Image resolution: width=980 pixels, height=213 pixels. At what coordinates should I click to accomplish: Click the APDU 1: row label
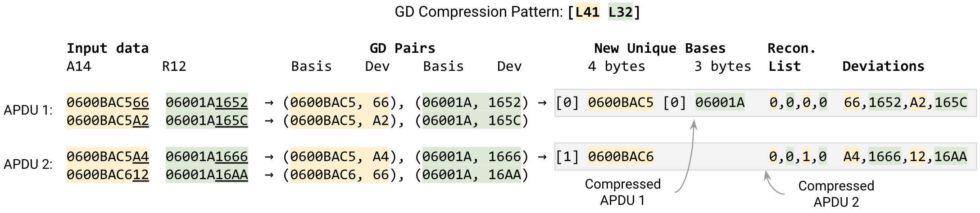coord(28,110)
